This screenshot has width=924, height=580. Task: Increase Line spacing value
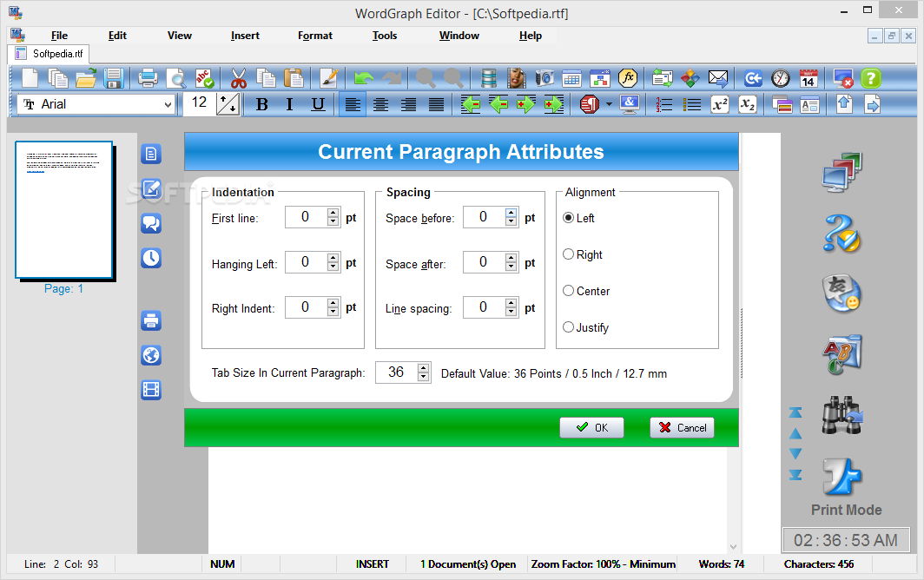(511, 302)
